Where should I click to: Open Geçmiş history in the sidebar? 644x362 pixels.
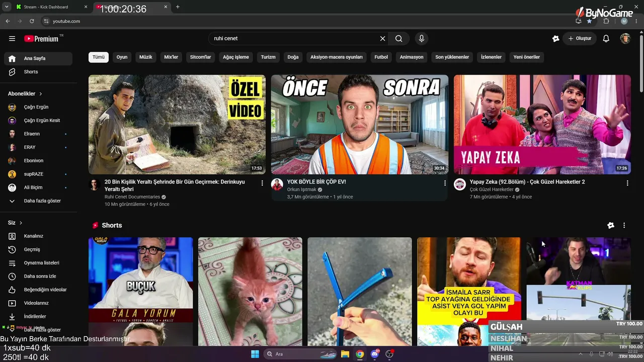[38, 249]
